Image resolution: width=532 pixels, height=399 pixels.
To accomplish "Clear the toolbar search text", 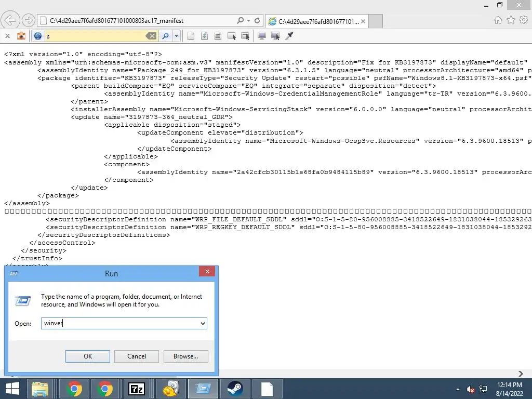I will [151, 36].
